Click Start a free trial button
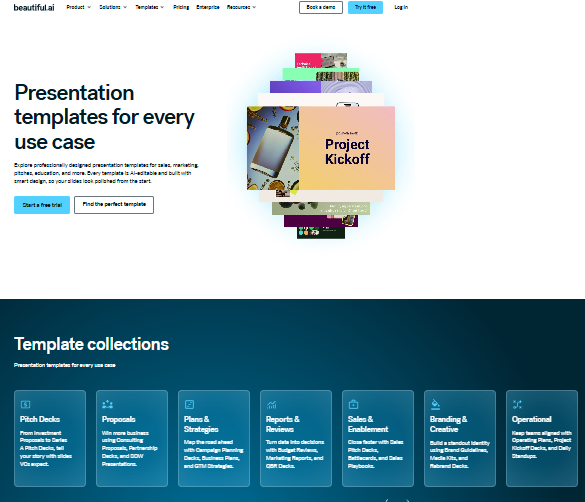The width and height of the screenshot is (585, 502). click(x=42, y=205)
